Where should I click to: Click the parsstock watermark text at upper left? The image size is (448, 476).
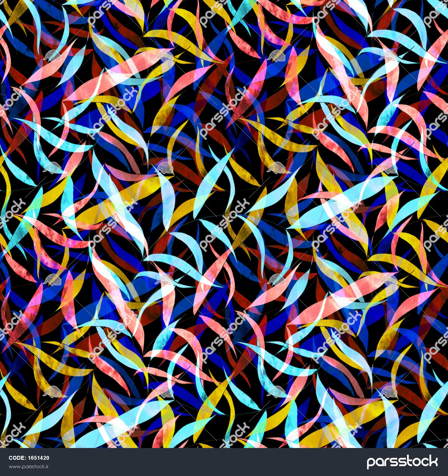pos(112,112)
